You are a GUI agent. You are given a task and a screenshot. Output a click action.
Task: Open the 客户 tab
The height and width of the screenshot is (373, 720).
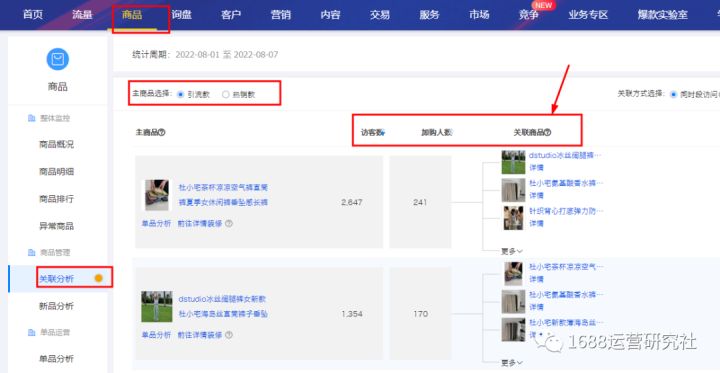pos(231,15)
